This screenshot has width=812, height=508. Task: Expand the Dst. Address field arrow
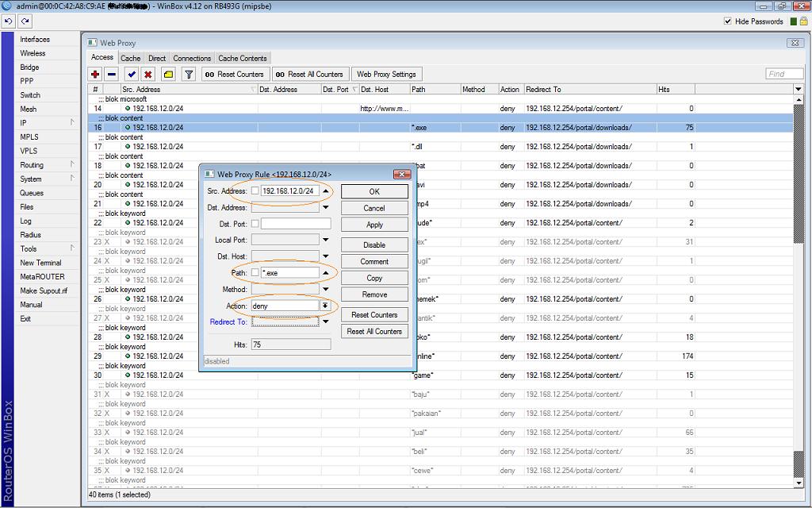[325, 207]
